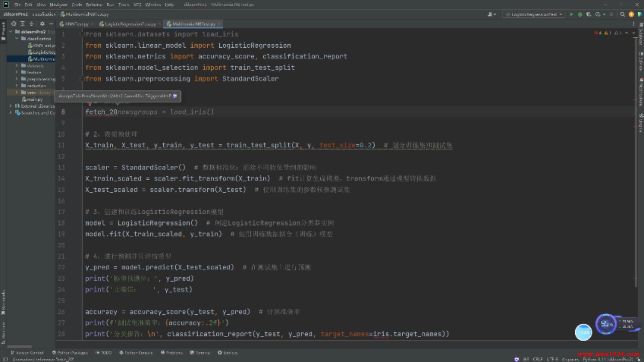Screen dimensions: 644x362
Task: Open project panel gear settings
Action: pos(42,24)
